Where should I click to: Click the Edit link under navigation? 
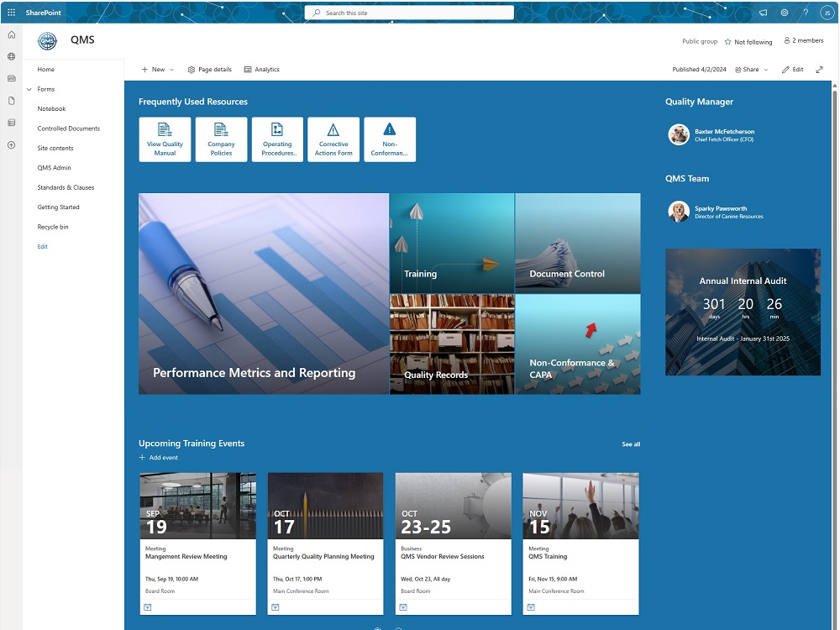click(42, 246)
